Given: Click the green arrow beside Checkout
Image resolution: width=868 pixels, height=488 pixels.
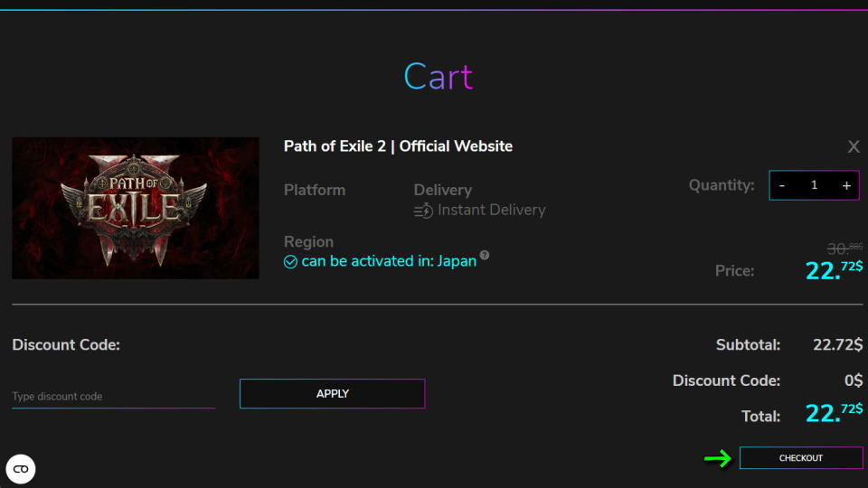Looking at the screenshot, I should coord(717,459).
